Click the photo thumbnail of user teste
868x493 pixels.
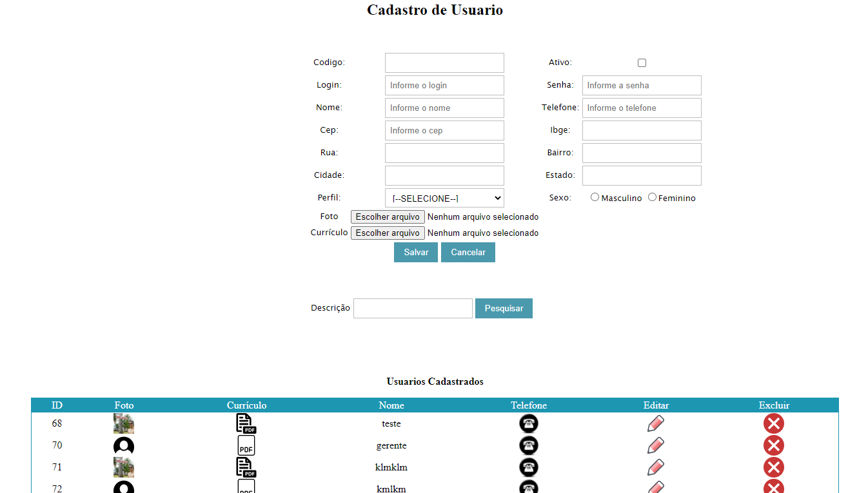click(x=124, y=423)
